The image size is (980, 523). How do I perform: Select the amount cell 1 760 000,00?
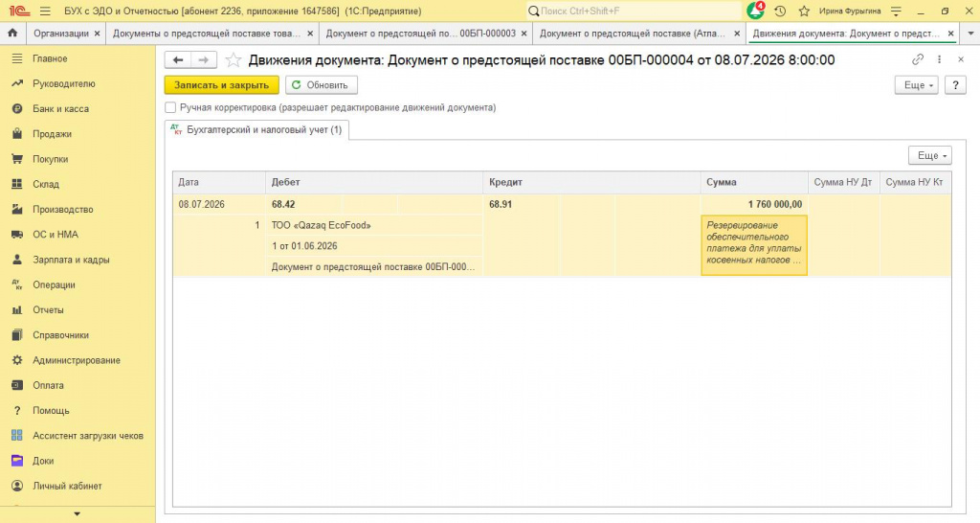point(754,204)
